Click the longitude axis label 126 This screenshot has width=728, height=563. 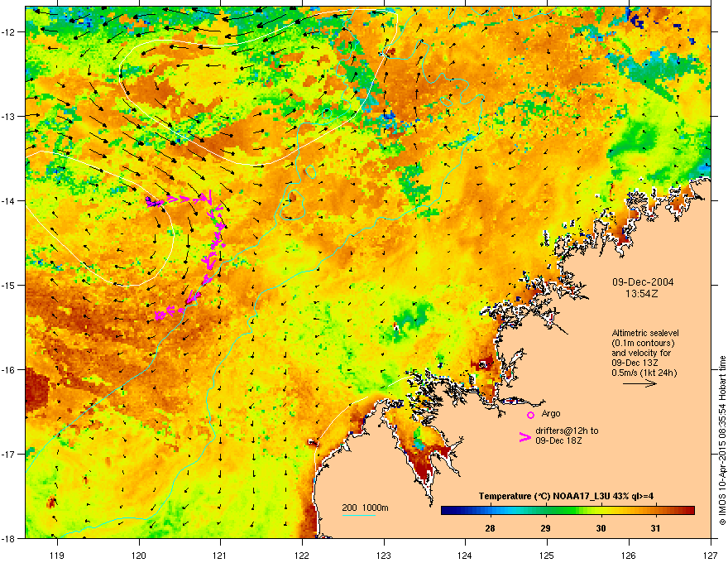pos(629,555)
